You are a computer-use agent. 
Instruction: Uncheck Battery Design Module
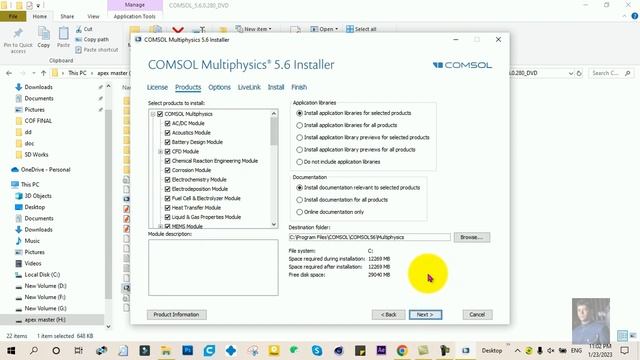click(x=167, y=142)
